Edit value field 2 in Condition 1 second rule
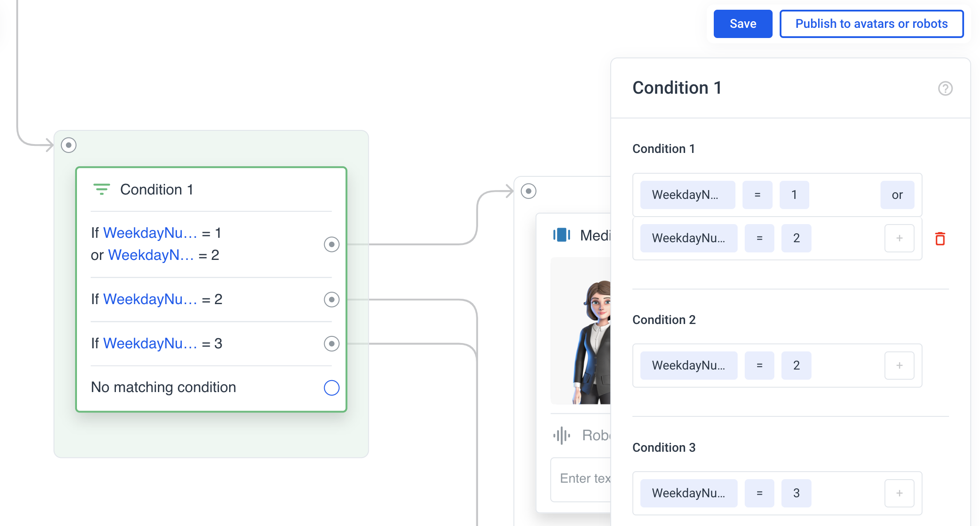 pyautogui.click(x=796, y=238)
